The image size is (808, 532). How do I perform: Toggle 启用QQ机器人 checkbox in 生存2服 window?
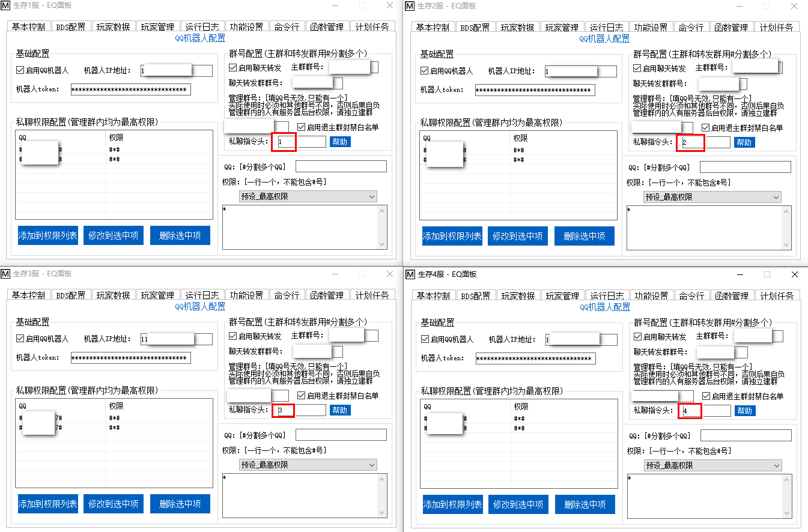[425, 71]
